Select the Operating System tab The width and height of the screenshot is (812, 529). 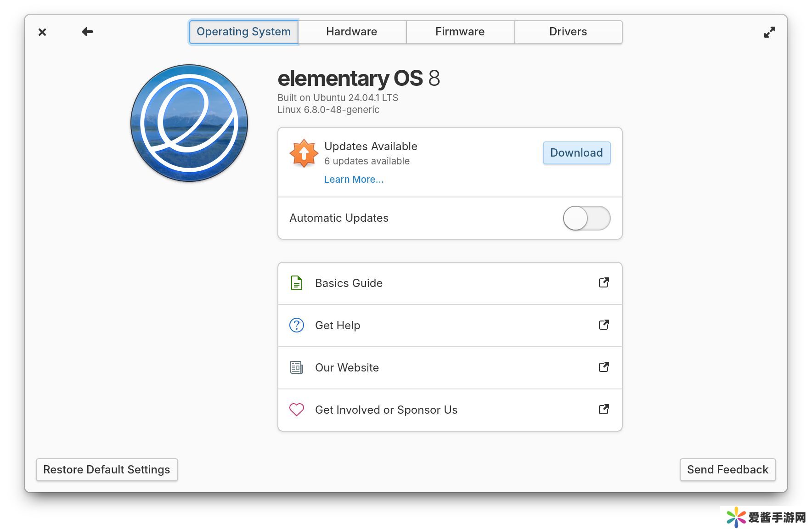(x=243, y=32)
